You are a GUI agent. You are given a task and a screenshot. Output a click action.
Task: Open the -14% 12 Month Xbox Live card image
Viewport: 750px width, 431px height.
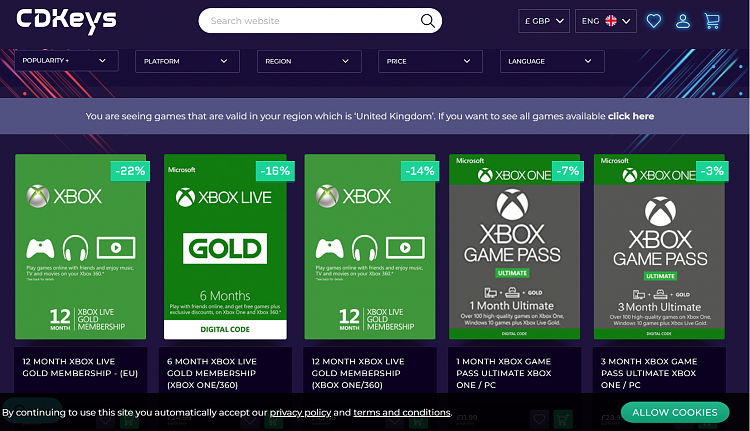click(370, 247)
